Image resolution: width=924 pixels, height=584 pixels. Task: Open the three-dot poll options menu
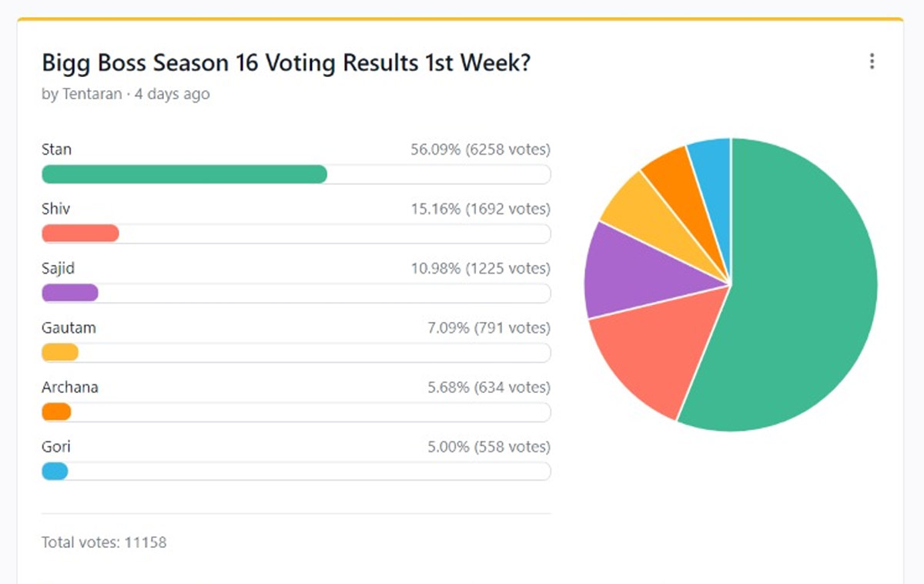point(872,62)
